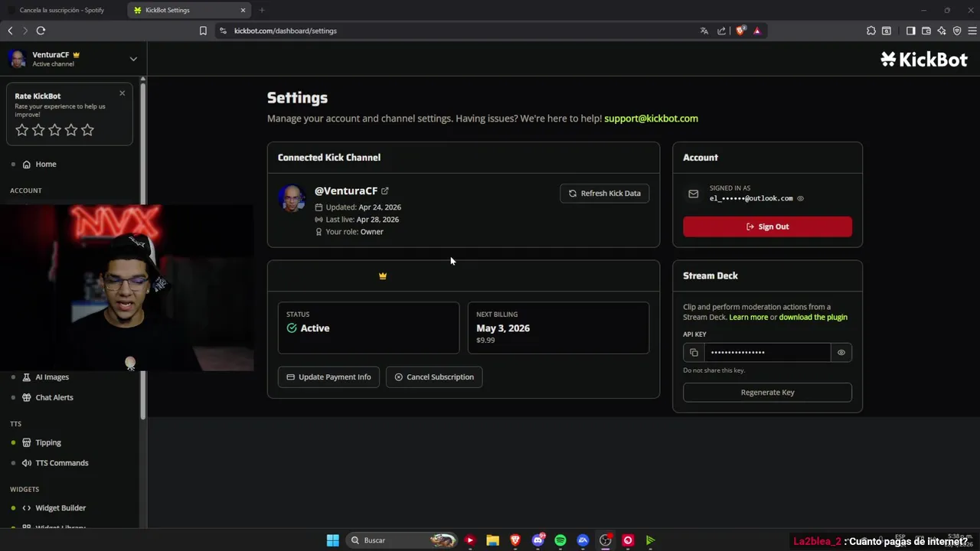This screenshot has height=551, width=980.
Task: Click the address bar URL kickbot.com/dashboard/settings
Action: tap(286, 31)
